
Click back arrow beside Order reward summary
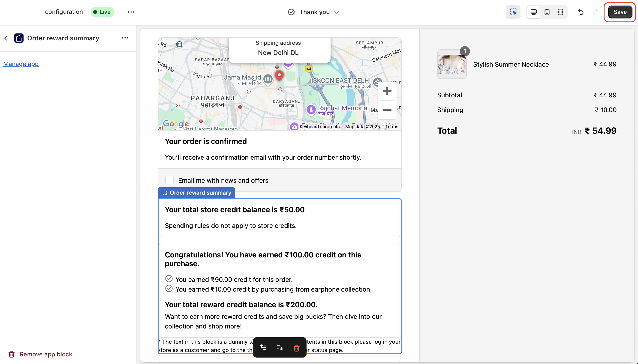coord(6,38)
